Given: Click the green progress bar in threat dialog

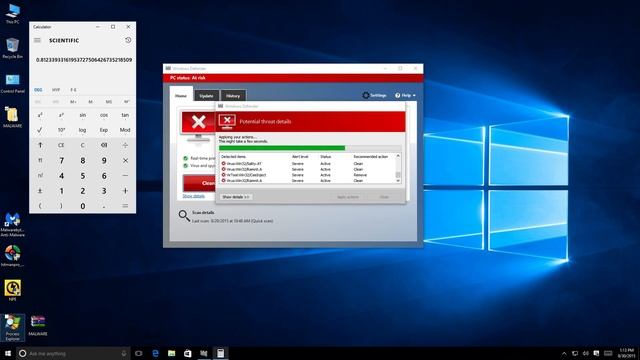Looking at the screenshot, I should tap(282, 148).
